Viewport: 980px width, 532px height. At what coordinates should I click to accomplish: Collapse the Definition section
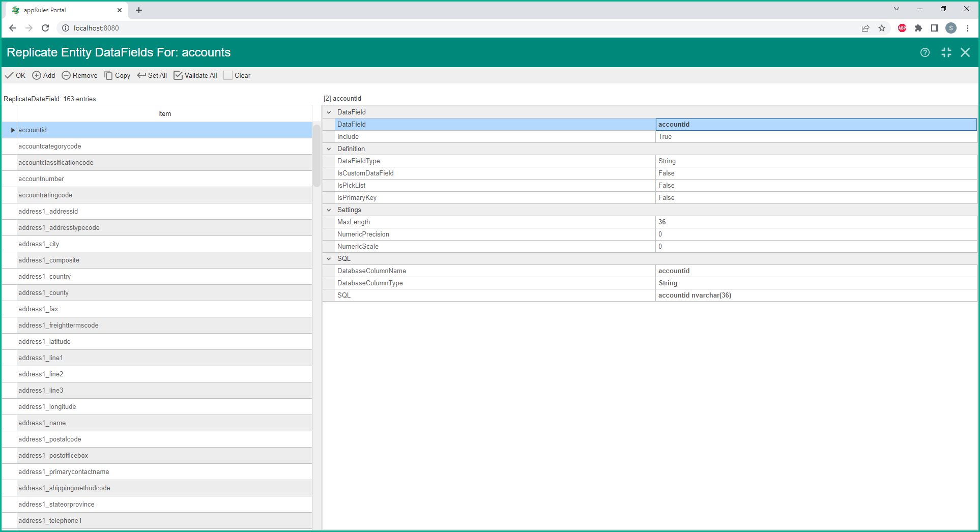click(329, 149)
